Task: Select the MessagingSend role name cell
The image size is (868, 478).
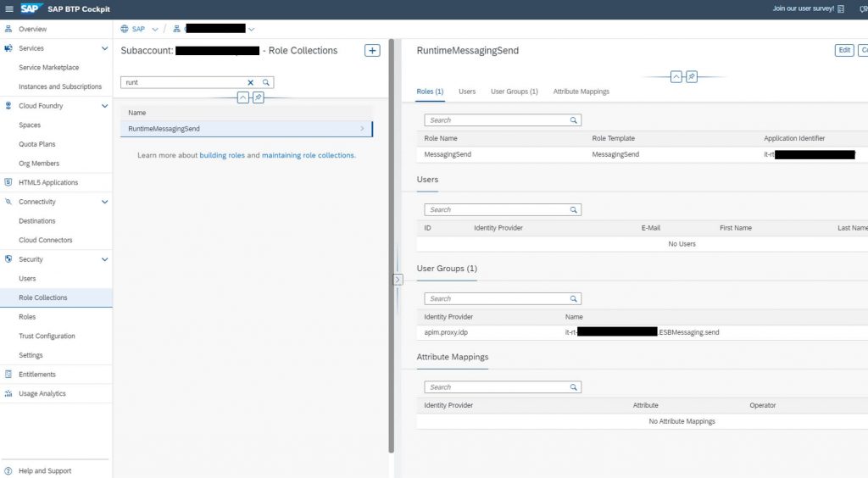Action: (448, 154)
